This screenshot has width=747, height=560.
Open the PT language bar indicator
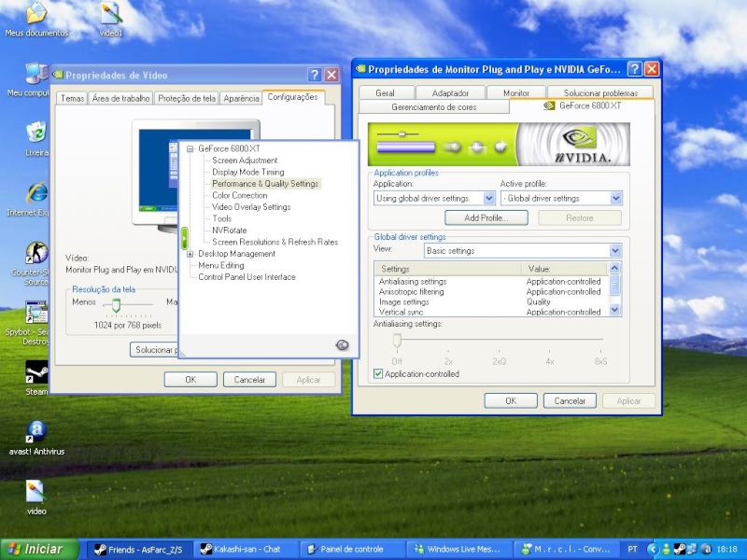coord(632,549)
